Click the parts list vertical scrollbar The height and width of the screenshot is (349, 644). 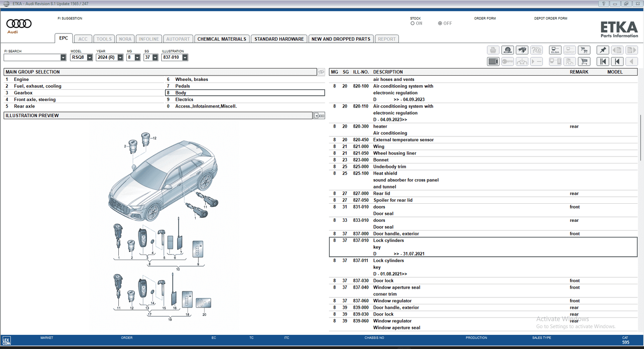pos(640,137)
